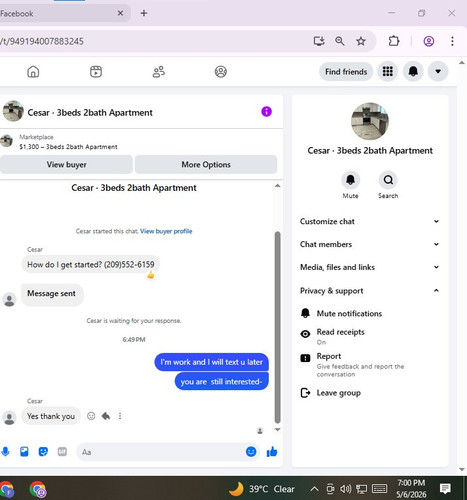Open the GIF picker icon
The width and height of the screenshot is (467, 500).
pos(62,452)
